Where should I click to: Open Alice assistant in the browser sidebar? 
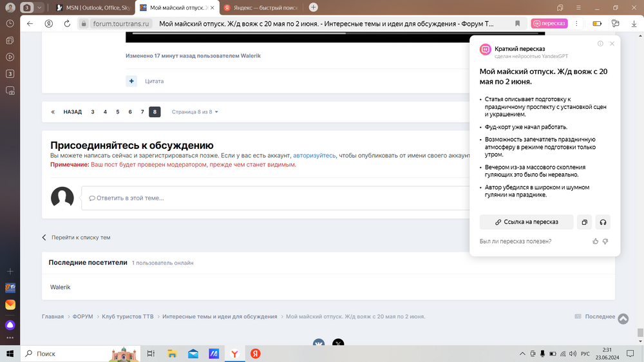pos(10,325)
